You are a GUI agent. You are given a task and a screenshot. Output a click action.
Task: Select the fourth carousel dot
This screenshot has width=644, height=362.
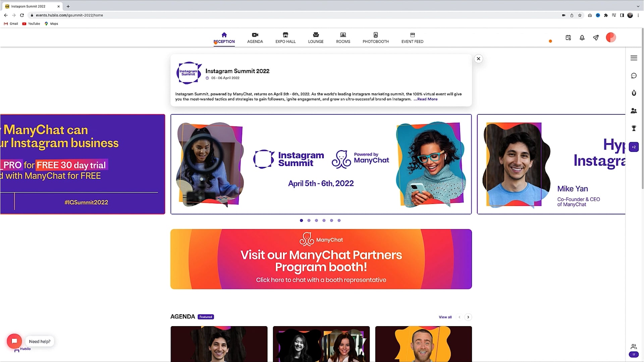pyautogui.click(x=324, y=220)
